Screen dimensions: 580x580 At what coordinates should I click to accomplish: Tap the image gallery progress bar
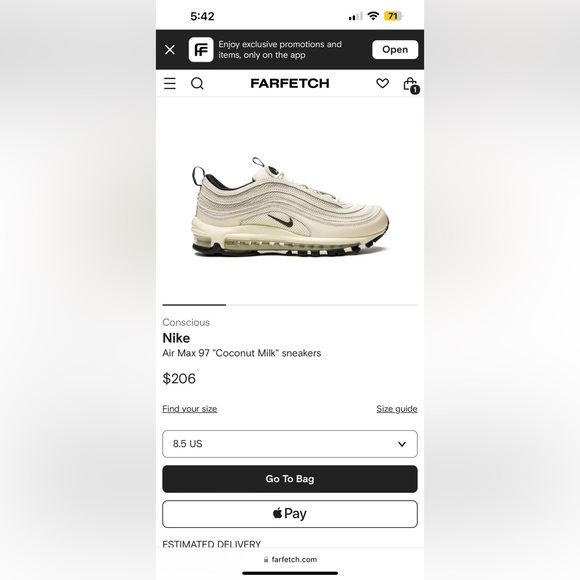click(x=290, y=305)
